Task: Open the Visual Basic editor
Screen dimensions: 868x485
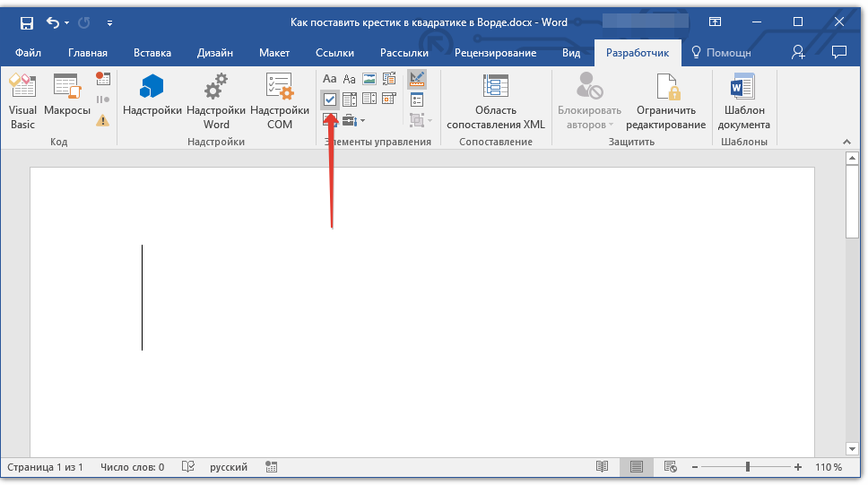Action: coord(22,100)
